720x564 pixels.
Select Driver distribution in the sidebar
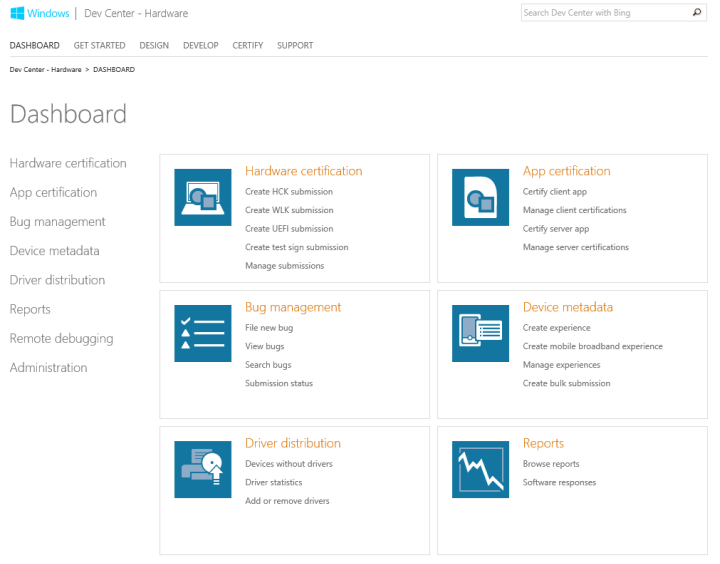[x=57, y=280]
